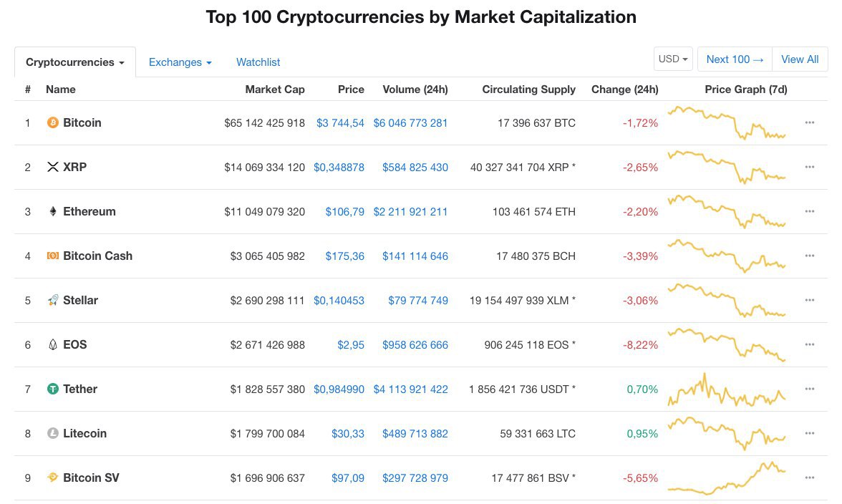This screenshot has width=842, height=504.
Task: Follow the Ethereum price link $106,79
Action: coord(344,212)
